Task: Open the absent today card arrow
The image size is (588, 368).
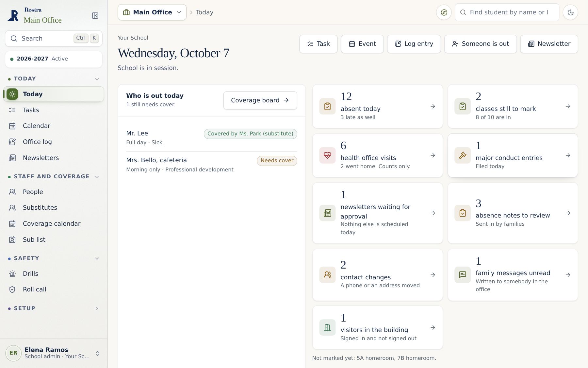Action: (x=433, y=106)
